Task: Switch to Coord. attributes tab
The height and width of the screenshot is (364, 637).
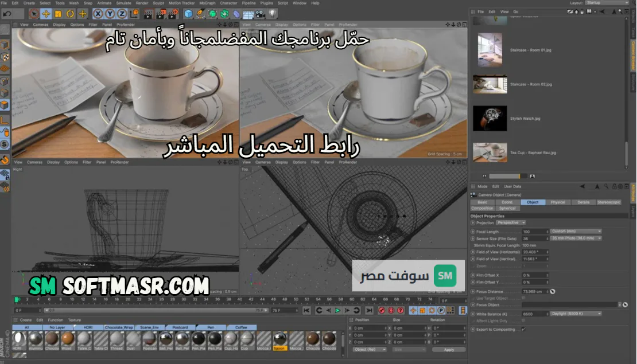Action: (x=507, y=202)
